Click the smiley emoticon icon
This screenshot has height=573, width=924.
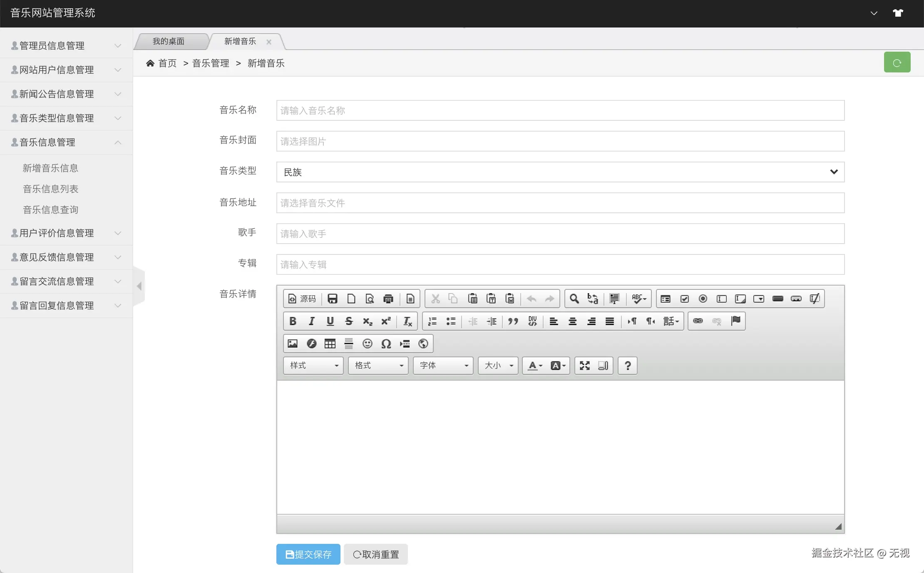click(367, 344)
